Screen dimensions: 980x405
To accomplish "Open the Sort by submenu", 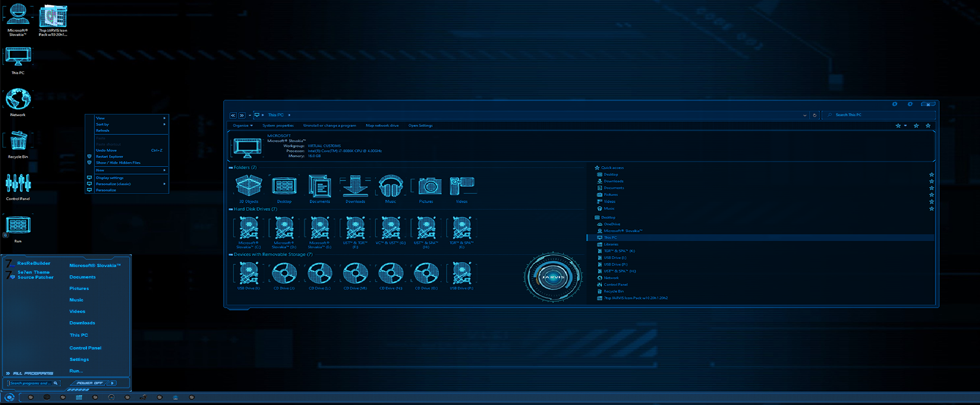I will pyautogui.click(x=130, y=124).
